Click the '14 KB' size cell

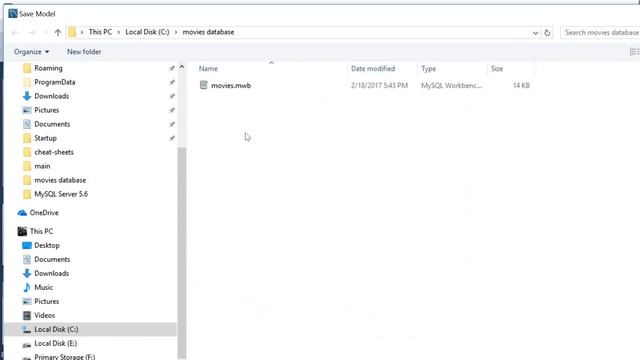click(x=521, y=85)
